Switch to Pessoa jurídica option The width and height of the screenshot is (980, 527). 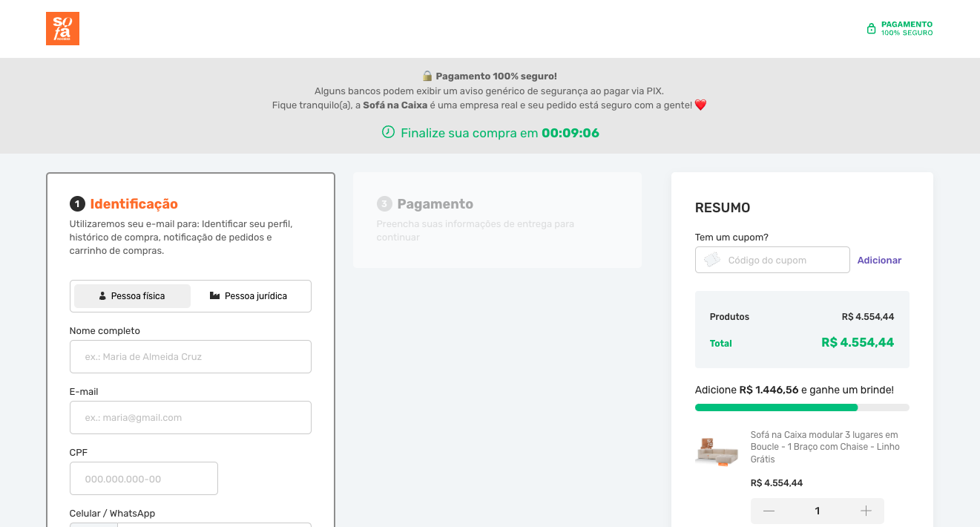249,296
